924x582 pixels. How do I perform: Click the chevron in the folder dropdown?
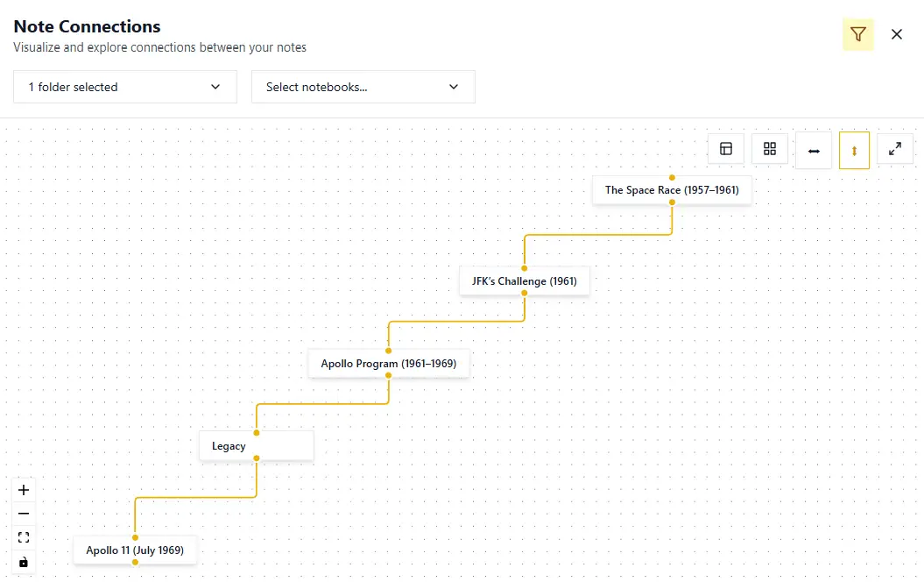[216, 87]
